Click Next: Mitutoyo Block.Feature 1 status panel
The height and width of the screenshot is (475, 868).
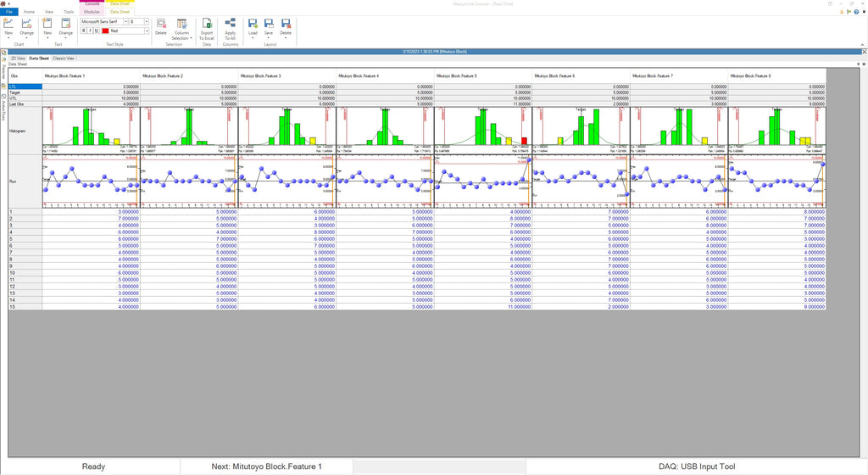pos(266,467)
